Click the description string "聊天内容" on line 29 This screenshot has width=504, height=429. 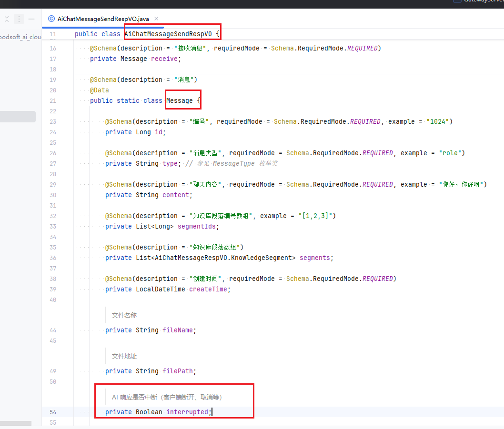coord(205,184)
